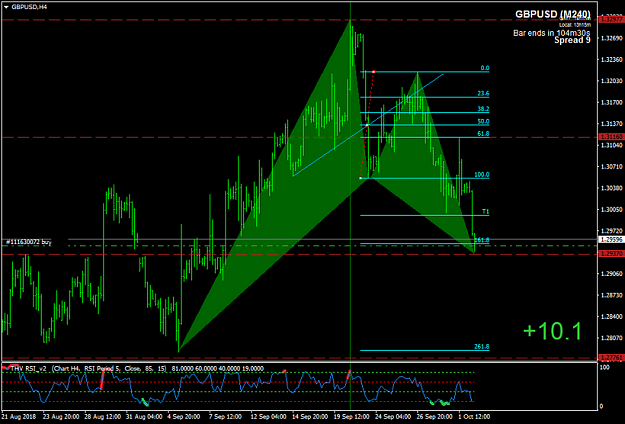Click the red 1.27761 price tag
Viewport: 625px width, 424px height.
tap(611, 358)
